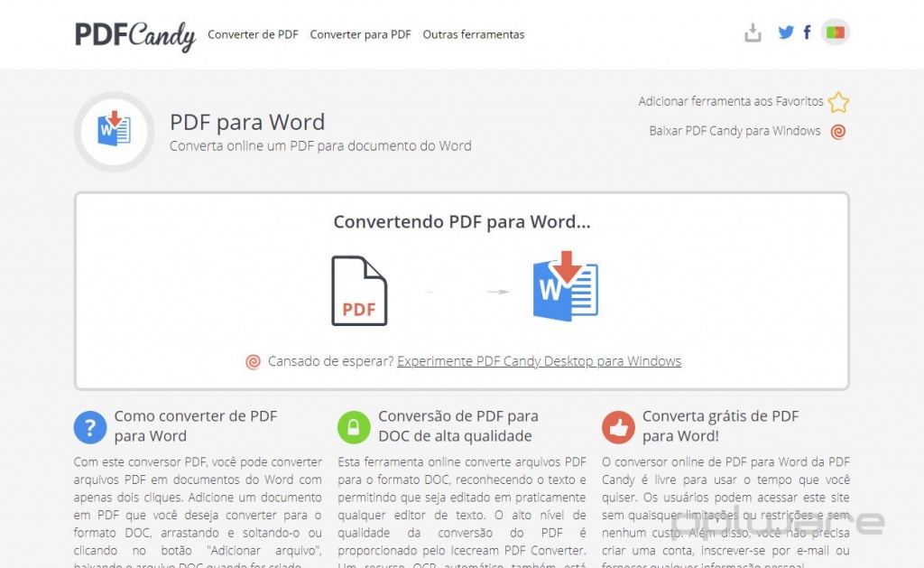
Task: Click the Word document icon in the conversion area
Action: click(564, 287)
